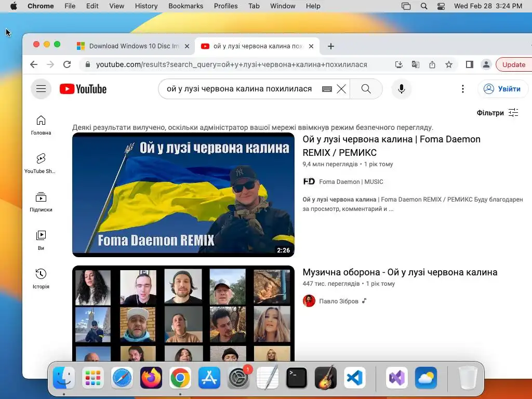Close the Download Windows 10 tab
This screenshot has width=532, height=399.
tap(187, 46)
